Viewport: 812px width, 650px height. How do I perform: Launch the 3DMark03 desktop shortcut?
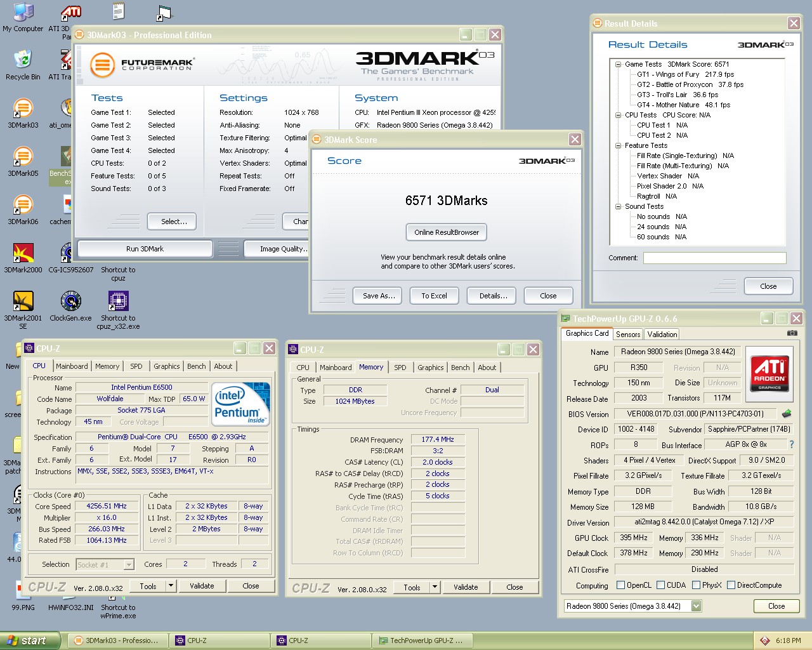click(23, 113)
